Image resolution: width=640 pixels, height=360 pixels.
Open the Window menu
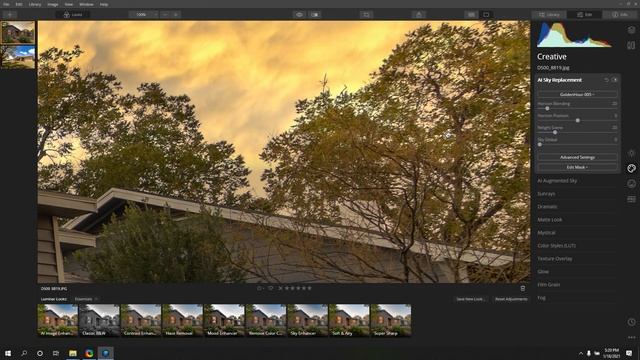coord(86,4)
